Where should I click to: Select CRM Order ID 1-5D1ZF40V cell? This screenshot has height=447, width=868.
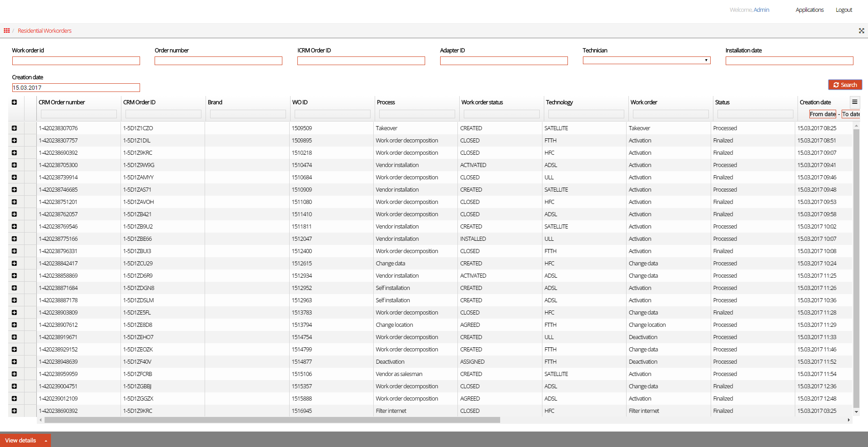coord(163,362)
